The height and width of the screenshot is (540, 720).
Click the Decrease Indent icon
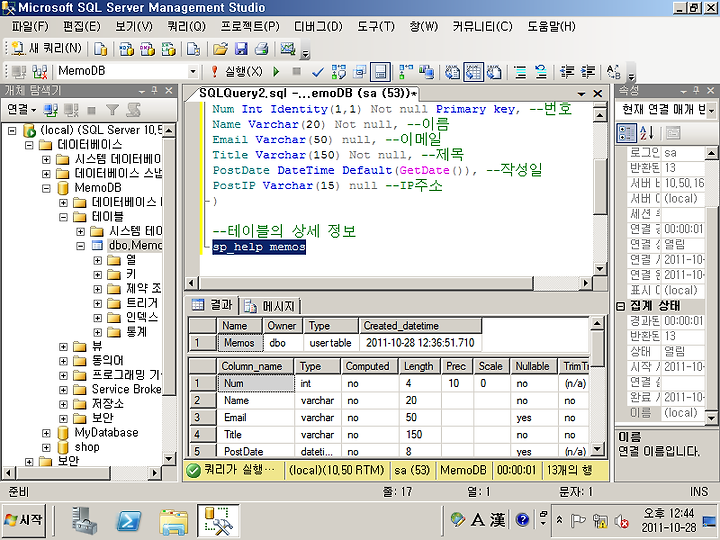567,72
